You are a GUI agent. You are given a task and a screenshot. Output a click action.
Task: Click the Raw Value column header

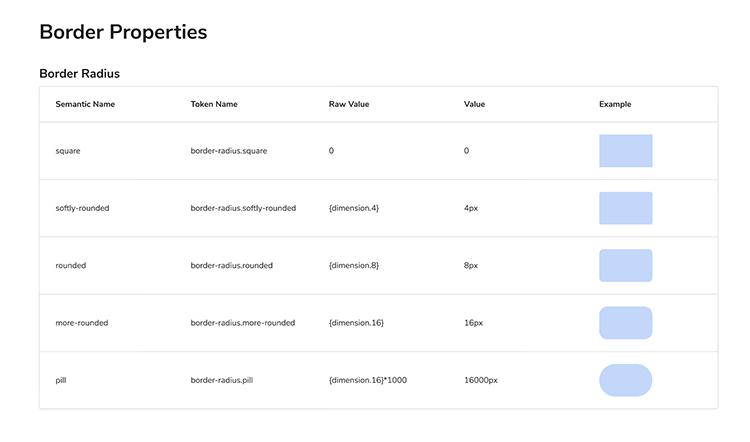(349, 104)
